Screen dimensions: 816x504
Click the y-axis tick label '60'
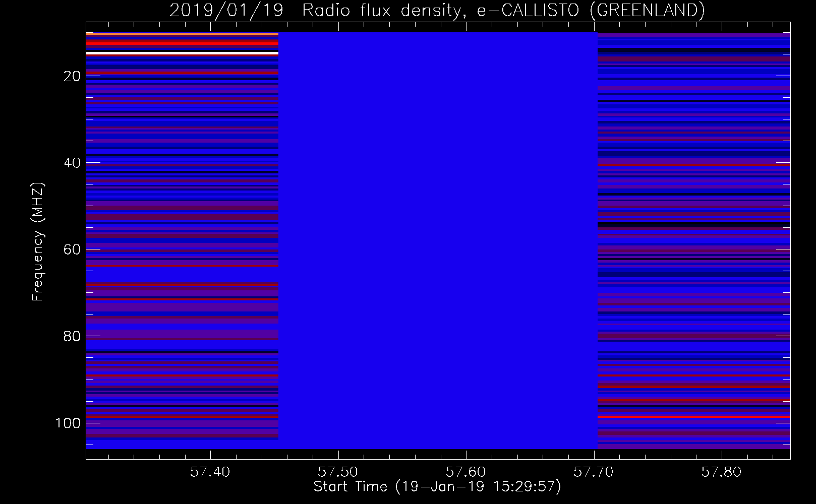73,250
